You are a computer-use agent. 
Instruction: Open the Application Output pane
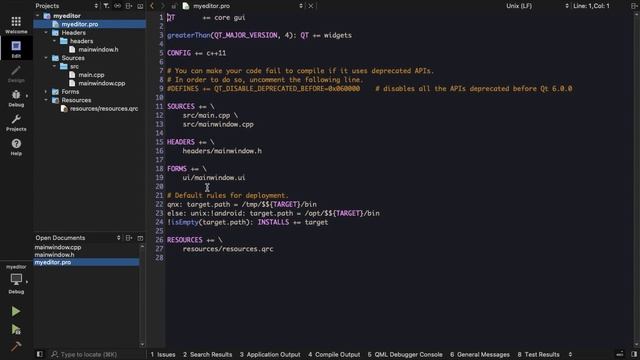(270, 354)
